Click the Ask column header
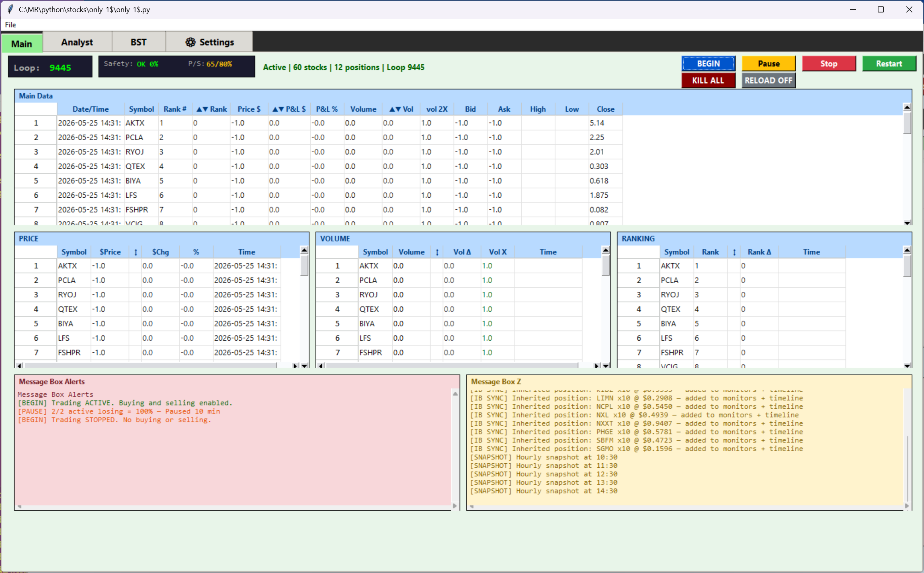 coord(504,109)
